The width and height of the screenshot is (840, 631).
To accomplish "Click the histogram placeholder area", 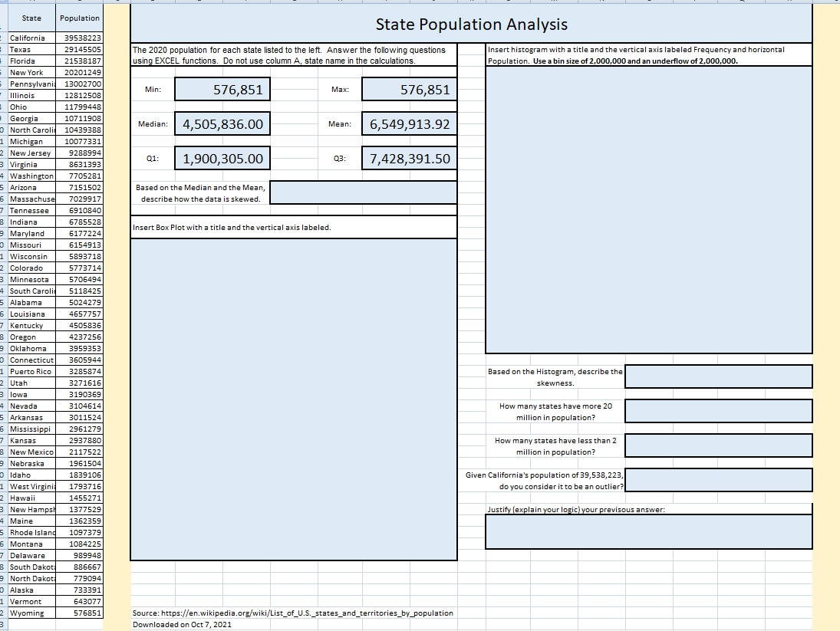I will (649, 210).
